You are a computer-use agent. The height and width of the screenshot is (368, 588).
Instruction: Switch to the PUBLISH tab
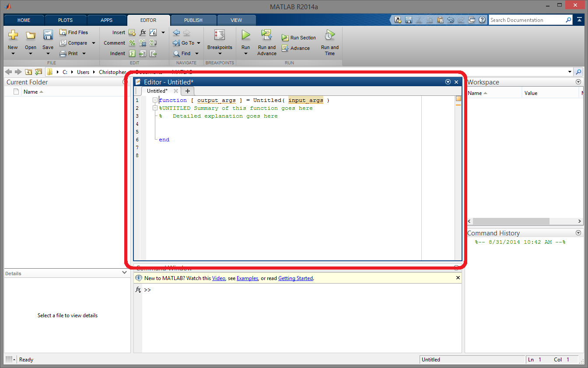[193, 20]
